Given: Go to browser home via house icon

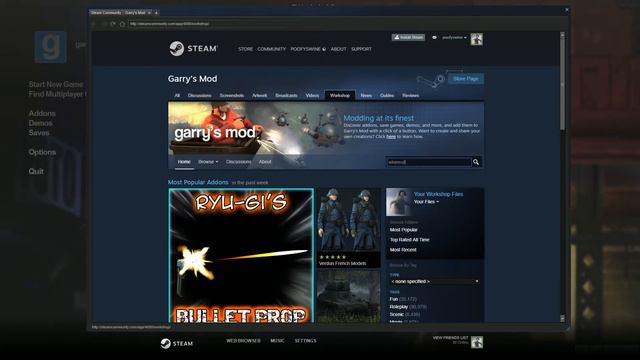Looking at the screenshot, I should point(122,24).
